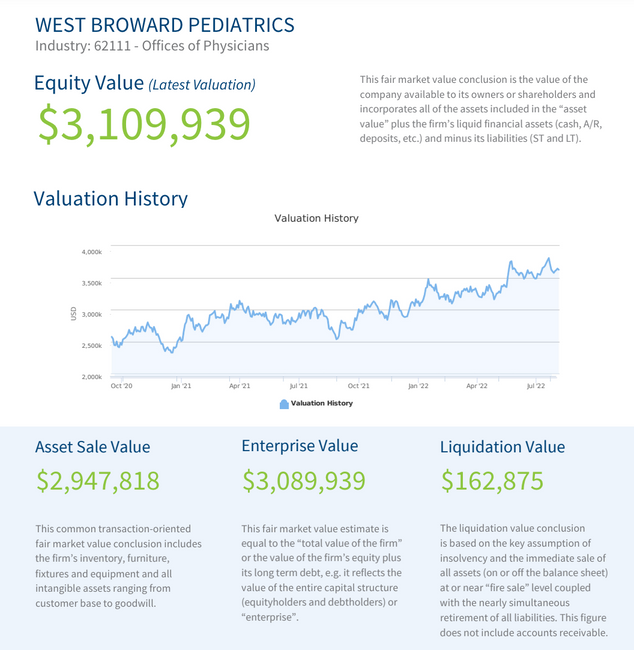Screen dimensions: 634x650
Task: Click the Oct '20 x-axis label
Action: [x=121, y=385]
